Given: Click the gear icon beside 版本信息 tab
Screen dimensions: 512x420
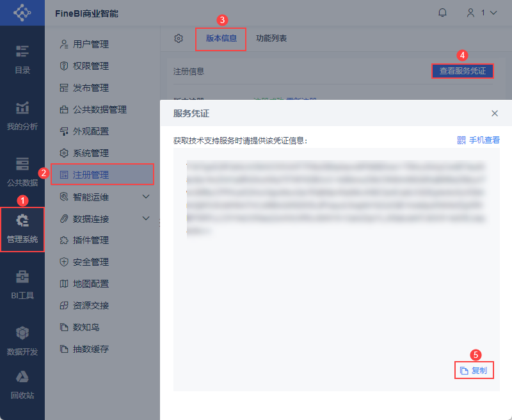Looking at the screenshot, I should click(179, 38).
